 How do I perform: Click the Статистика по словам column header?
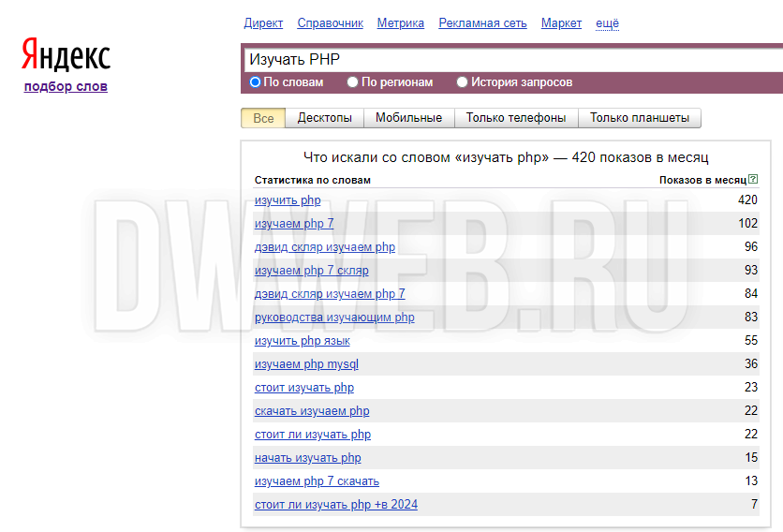[x=313, y=180]
